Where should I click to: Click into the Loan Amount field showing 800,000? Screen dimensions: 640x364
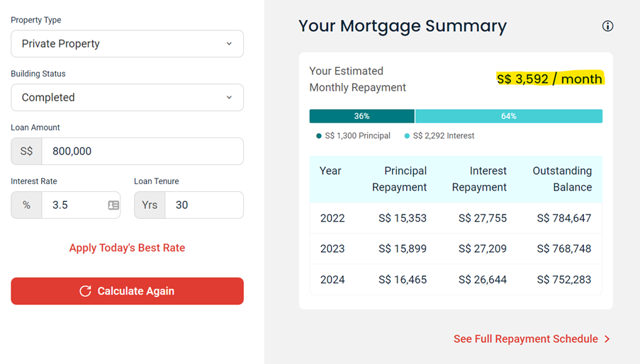(142, 152)
